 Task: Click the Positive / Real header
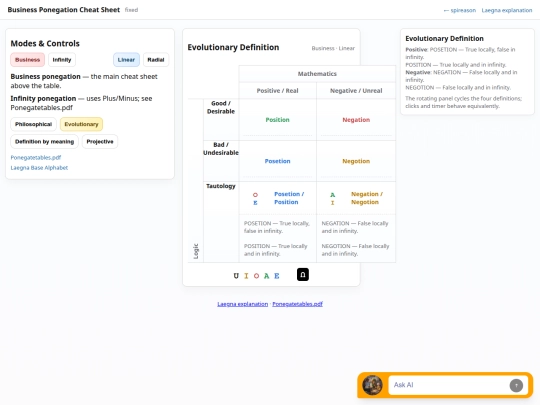[278, 91]
